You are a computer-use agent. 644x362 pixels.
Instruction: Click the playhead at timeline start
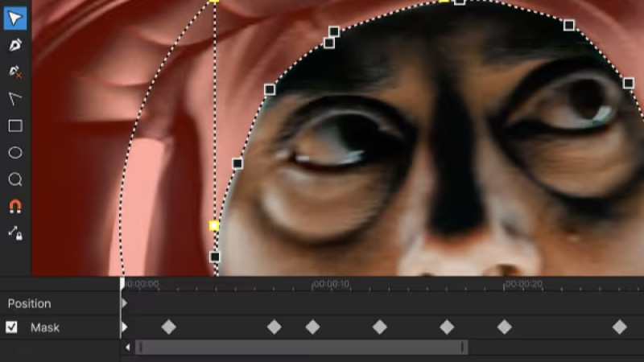tap(122, 283)
